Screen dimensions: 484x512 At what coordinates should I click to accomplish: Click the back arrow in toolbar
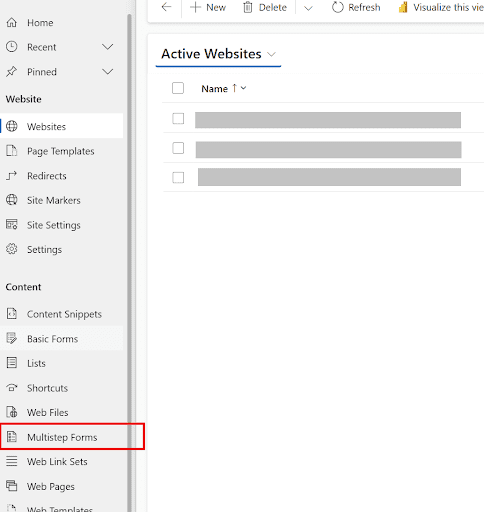(x=166, y=7)
